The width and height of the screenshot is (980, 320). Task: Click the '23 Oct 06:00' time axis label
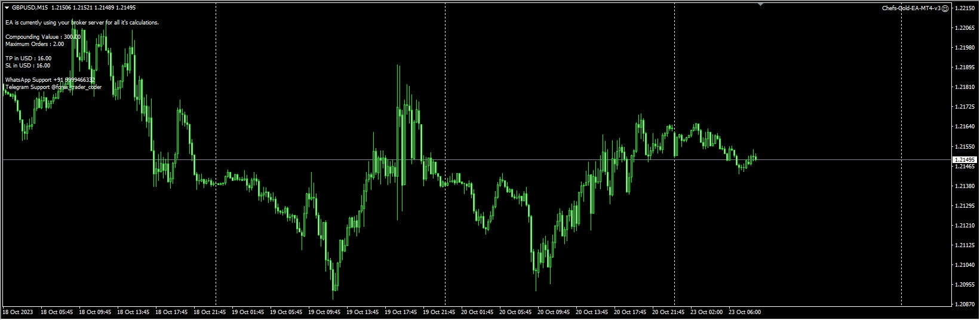[x=745, y=312]
